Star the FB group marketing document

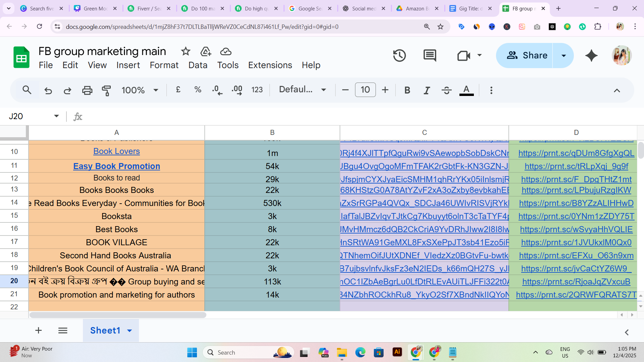click(186, 51)
